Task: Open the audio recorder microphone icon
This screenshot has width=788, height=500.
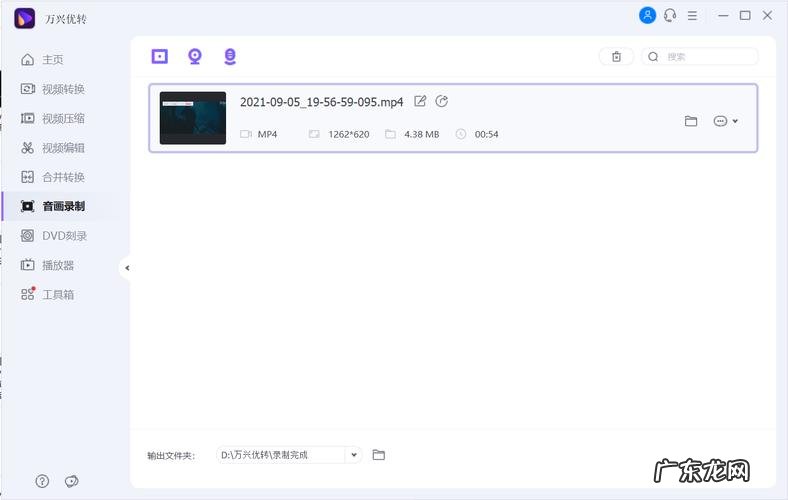Action: [x=230, y=56]
